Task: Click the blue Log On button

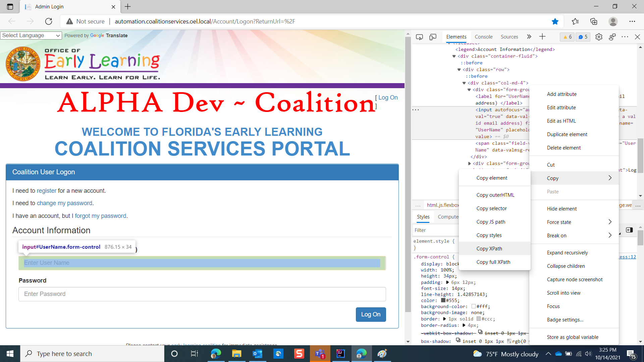Action: 371,314
